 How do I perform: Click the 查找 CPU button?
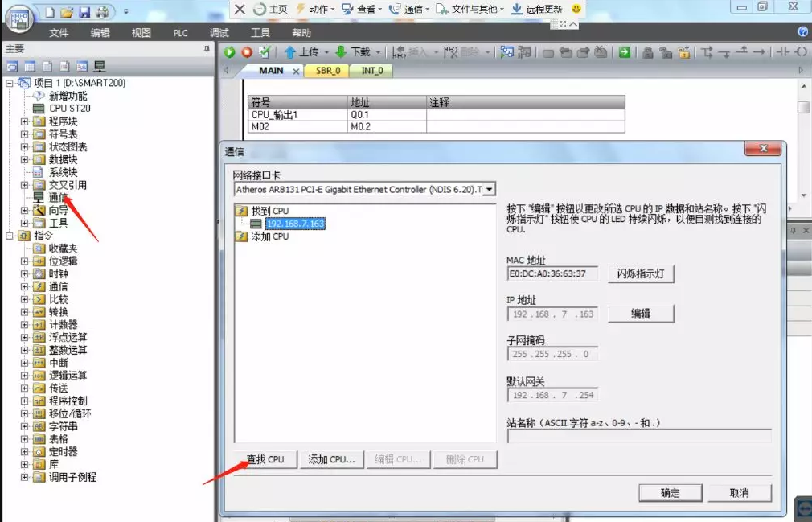[x=265, y=459]
